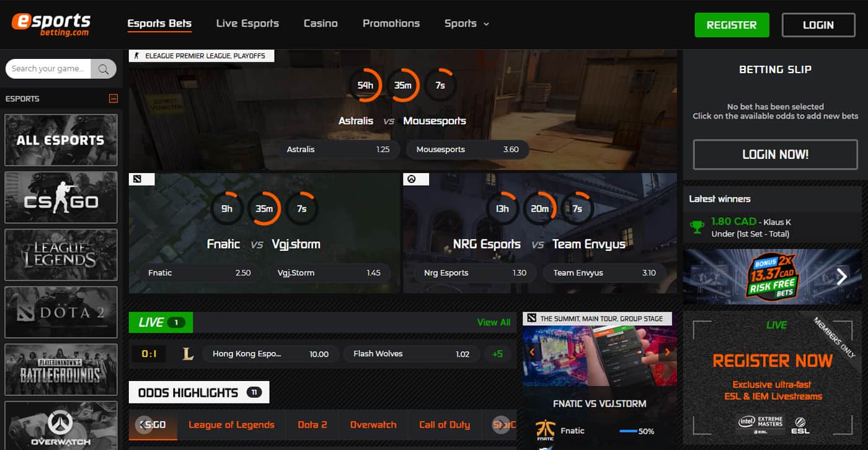Select the League of Legends odds tab

coord(231,425)
